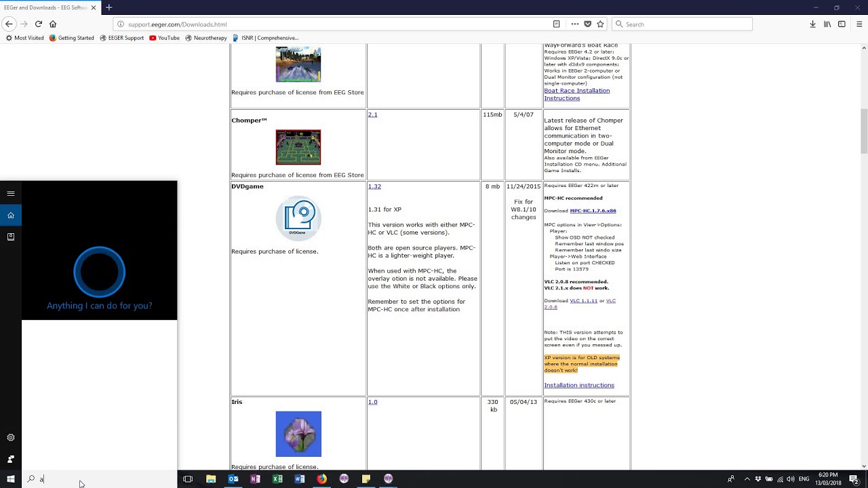The height and width of the screenshot is (488, 868).
Task: Open the network Wi-Fi tray icon
Action: coord(779,479)
